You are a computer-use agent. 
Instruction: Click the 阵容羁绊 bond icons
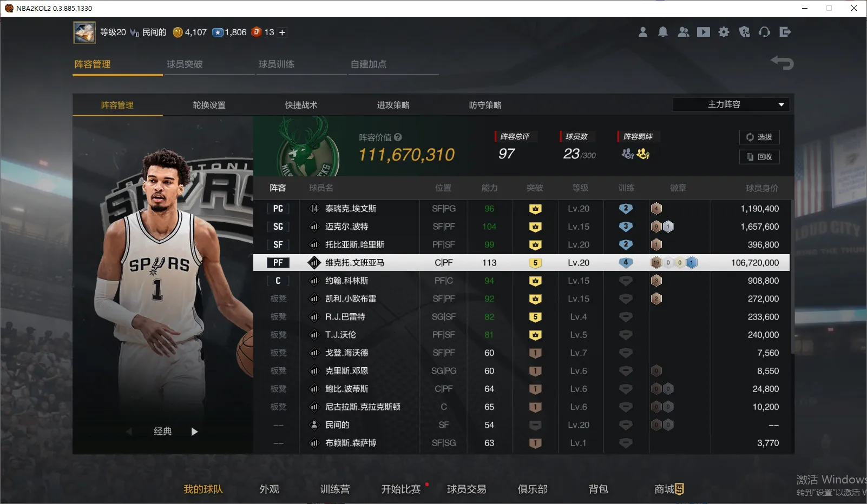635,154
